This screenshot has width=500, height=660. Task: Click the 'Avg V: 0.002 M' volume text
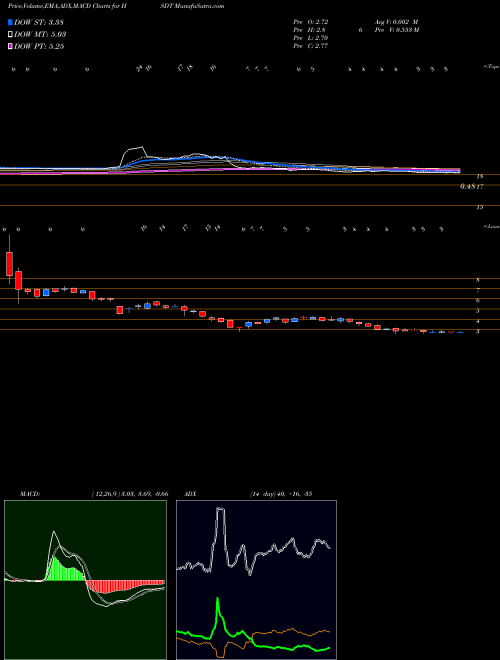point(396,21)
